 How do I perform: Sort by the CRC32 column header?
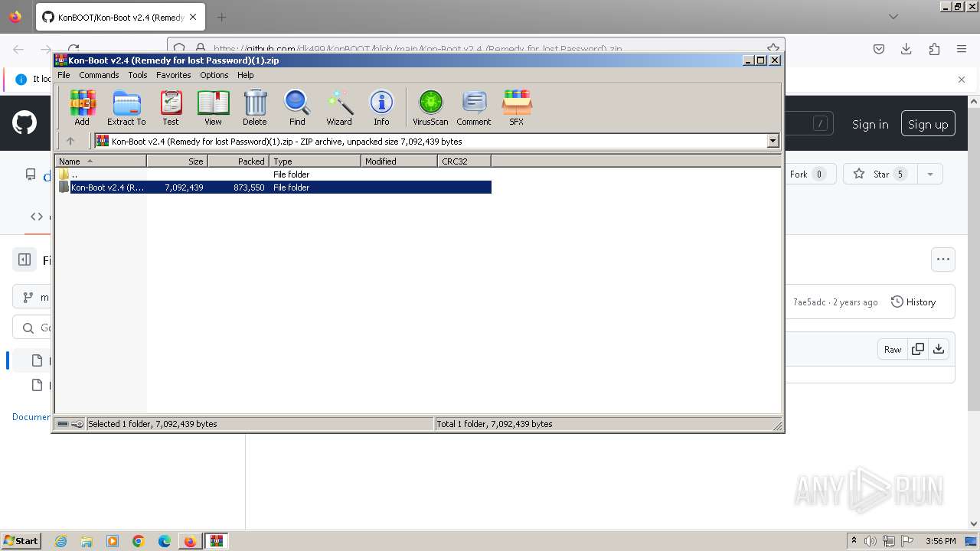pyautogui.click(x=464, y=161)
